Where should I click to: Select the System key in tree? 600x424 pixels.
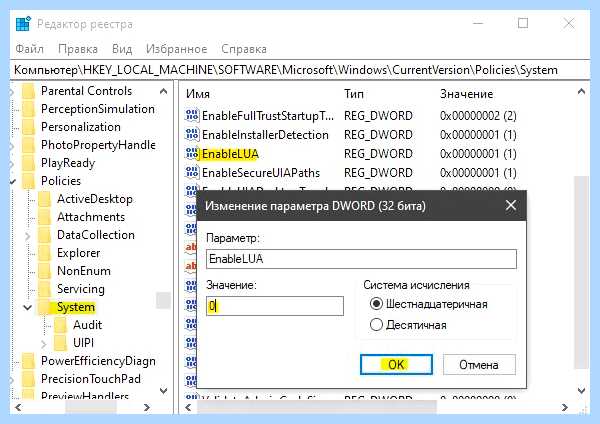click(76, 307)
